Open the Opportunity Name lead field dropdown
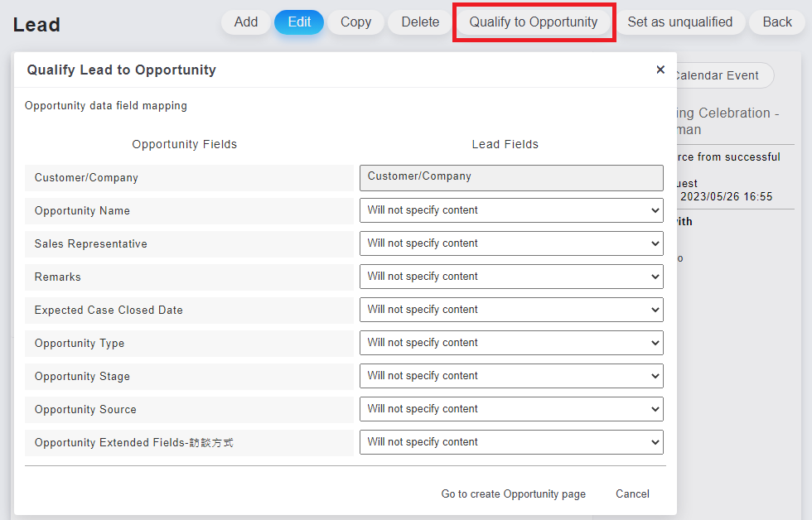Screen dimensions: 812x520 pos(510,210)
